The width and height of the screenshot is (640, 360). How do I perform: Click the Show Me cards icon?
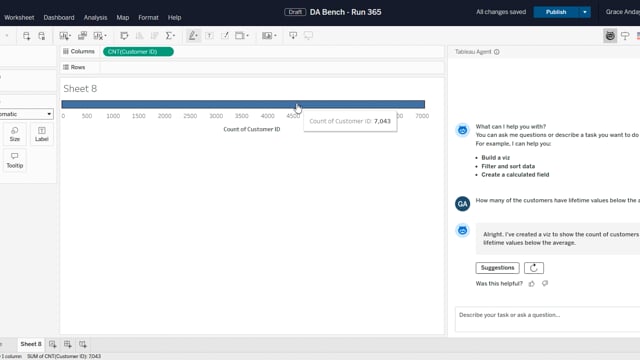point(267,36)
